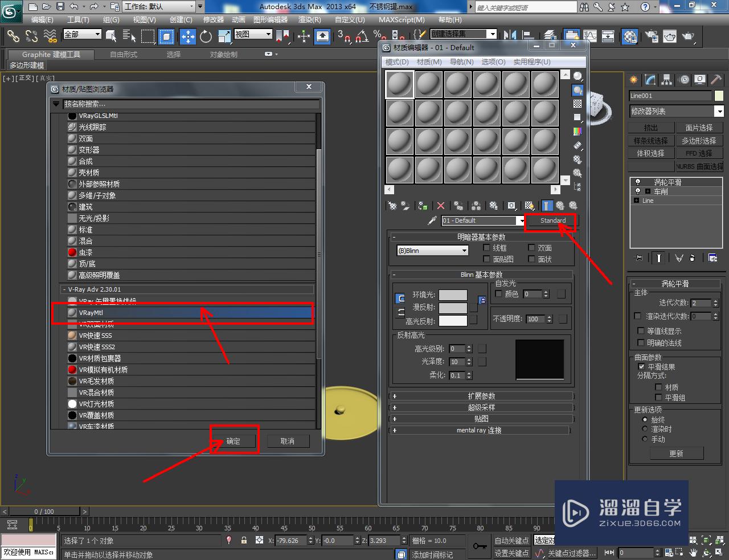Click 取消 button in material browser
729x560 pixels.
[288, 441]
